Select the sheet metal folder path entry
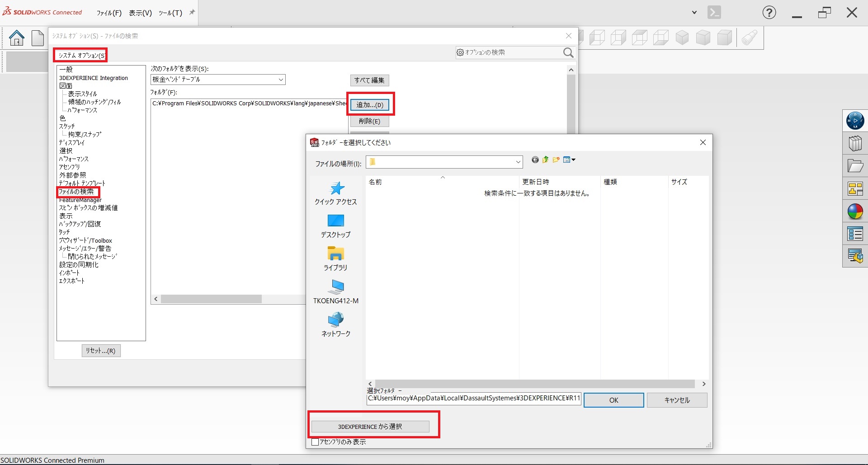 click(250, 103)
